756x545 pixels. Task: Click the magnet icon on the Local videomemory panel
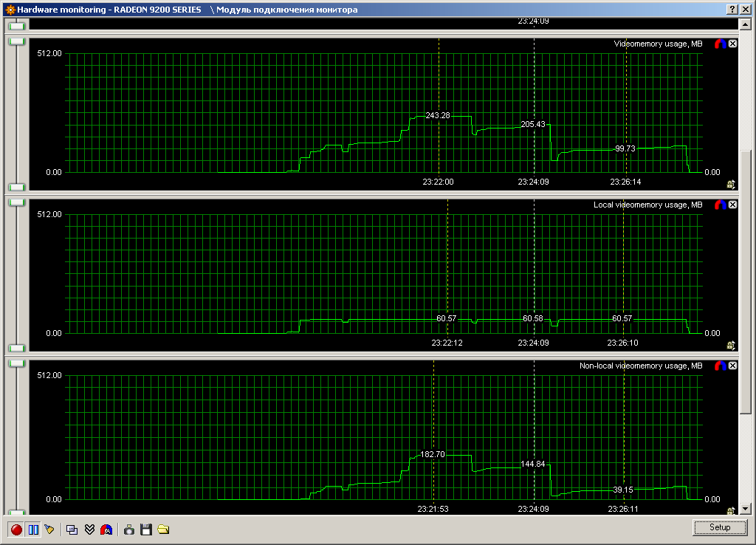721,205
